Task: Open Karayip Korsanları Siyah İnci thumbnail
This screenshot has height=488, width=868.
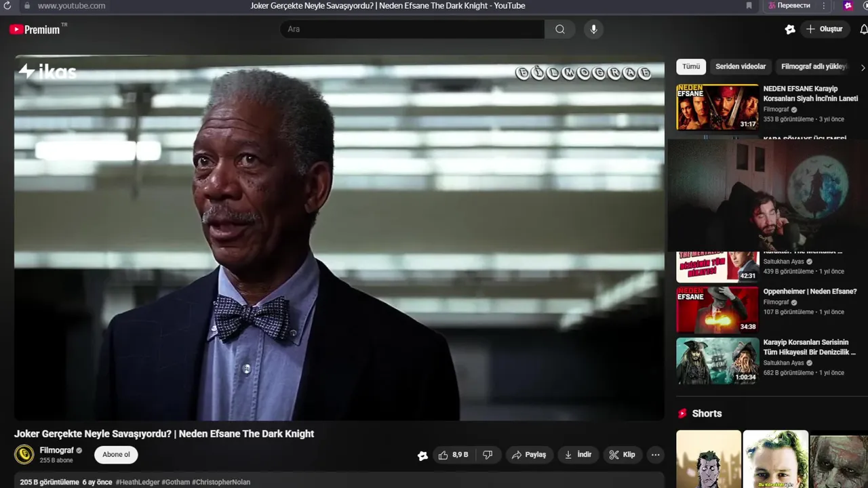Action: coord(717,107)
